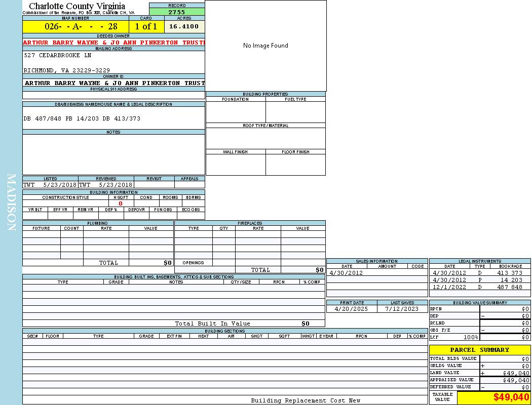Click the print date 4/20/2025
The width and height of the screenshot is (532, 405).
click(x=352, y=309)
